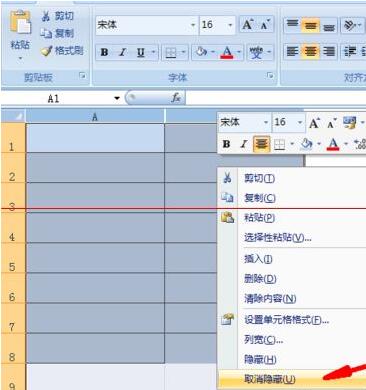Open the font group dialog launcher
The width and height of the screenshot is (366, 390).
pyautogui.click(x=270, y=76)
